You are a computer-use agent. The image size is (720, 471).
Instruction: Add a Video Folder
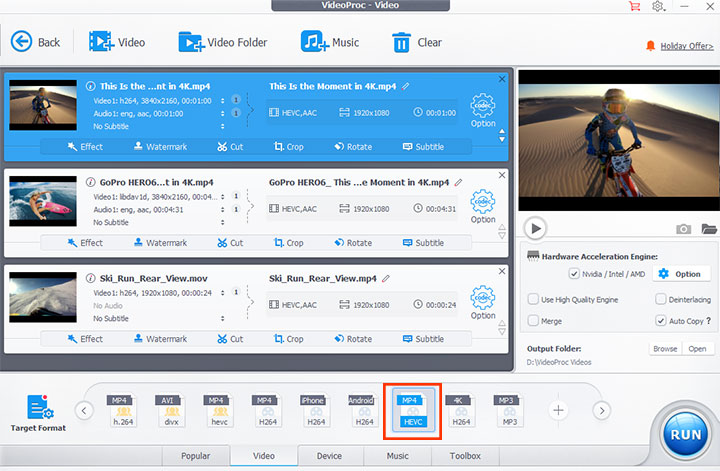click(223, 42)
